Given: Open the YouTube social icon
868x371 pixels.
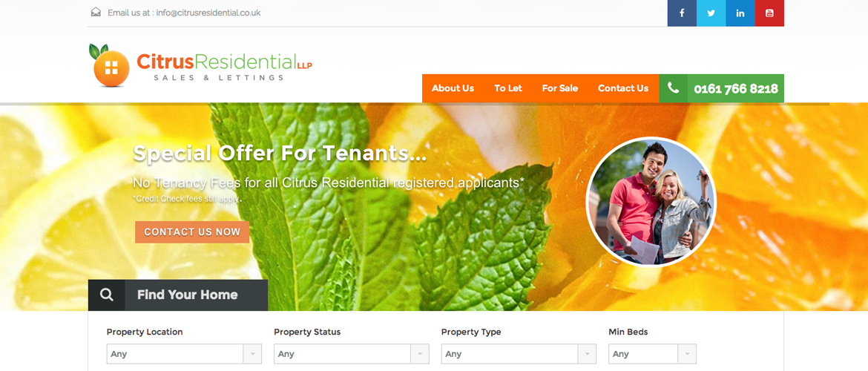Looking at the screenshot, I should [x=769, y=13].
